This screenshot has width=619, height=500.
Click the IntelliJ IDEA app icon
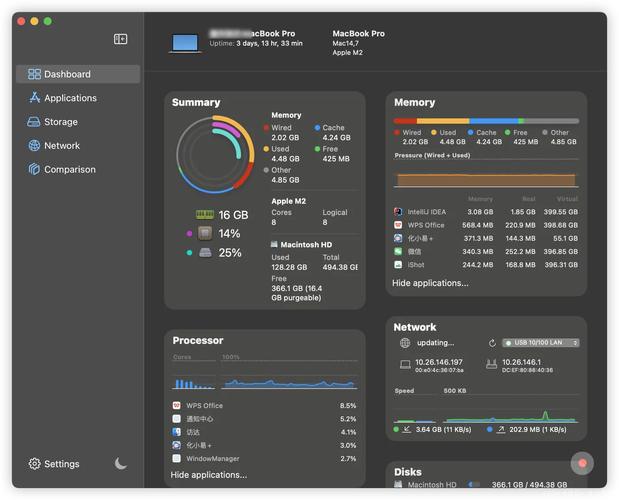tap(398, 212)
